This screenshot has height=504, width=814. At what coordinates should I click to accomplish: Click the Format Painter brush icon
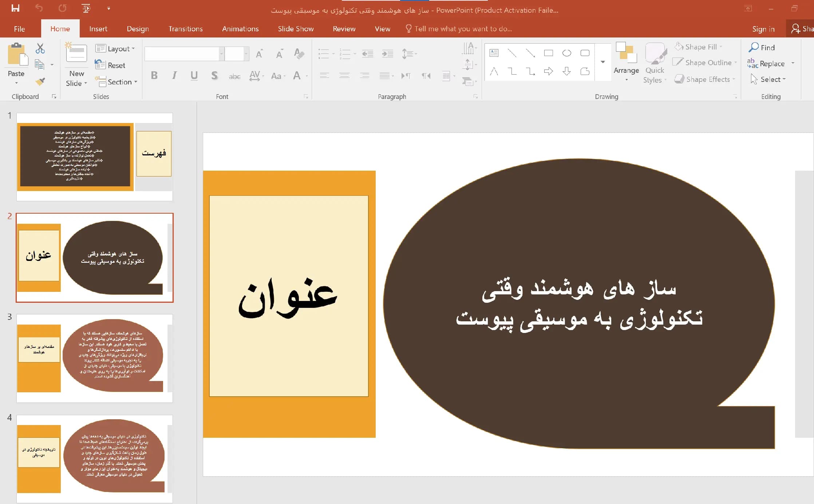(40, 82)
